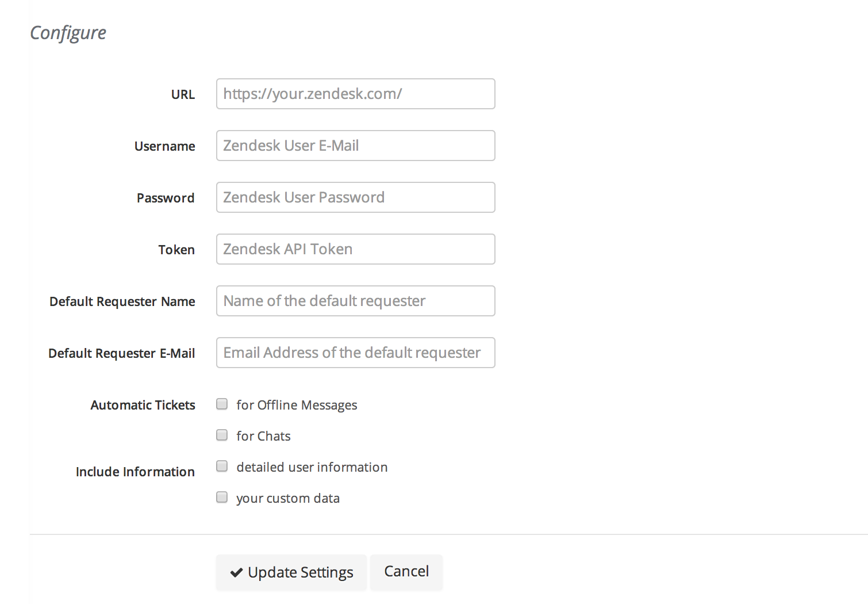Check the detailed user information box
The image size is (868, 604).
coord(222,467)
